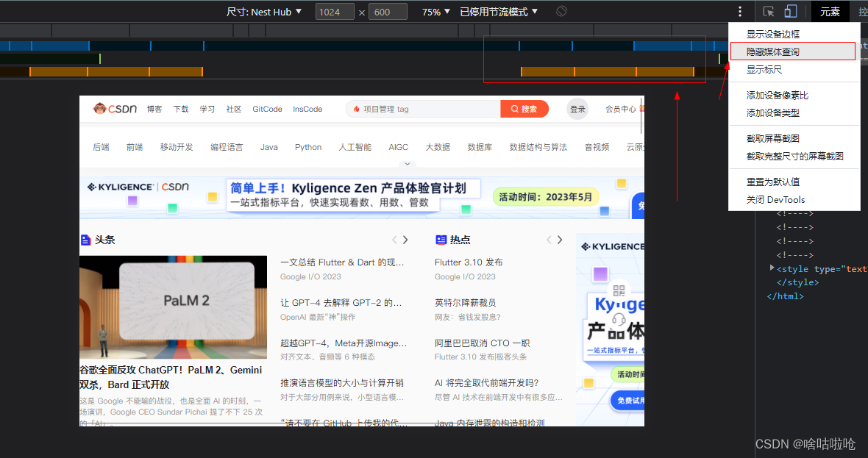Open article AI 将完全取代前端开发吗?

tap(486, 383)
